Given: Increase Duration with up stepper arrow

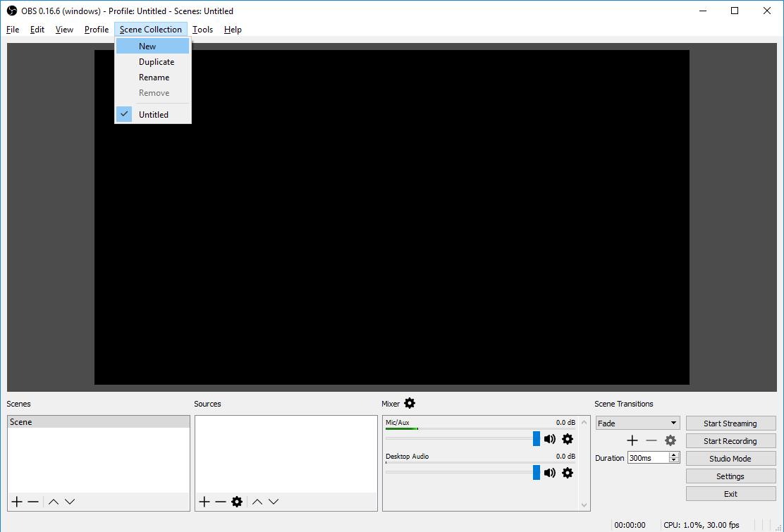Looking at the screenshot, I should pos(674,454).
